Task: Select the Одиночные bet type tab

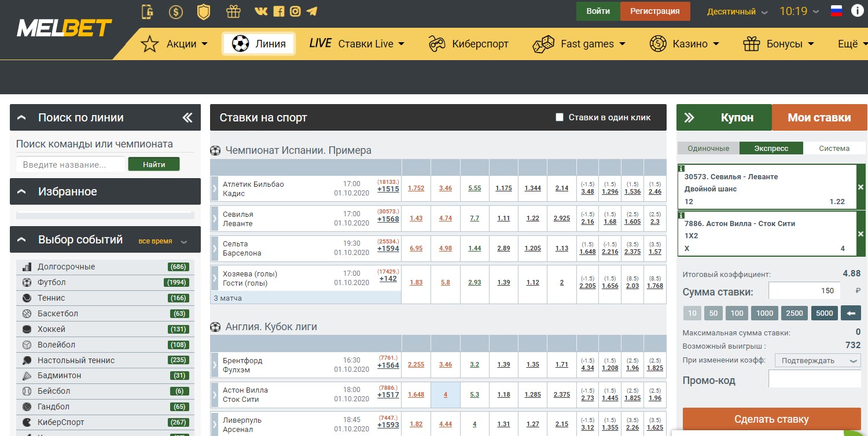Action: [x=708, y=149]
